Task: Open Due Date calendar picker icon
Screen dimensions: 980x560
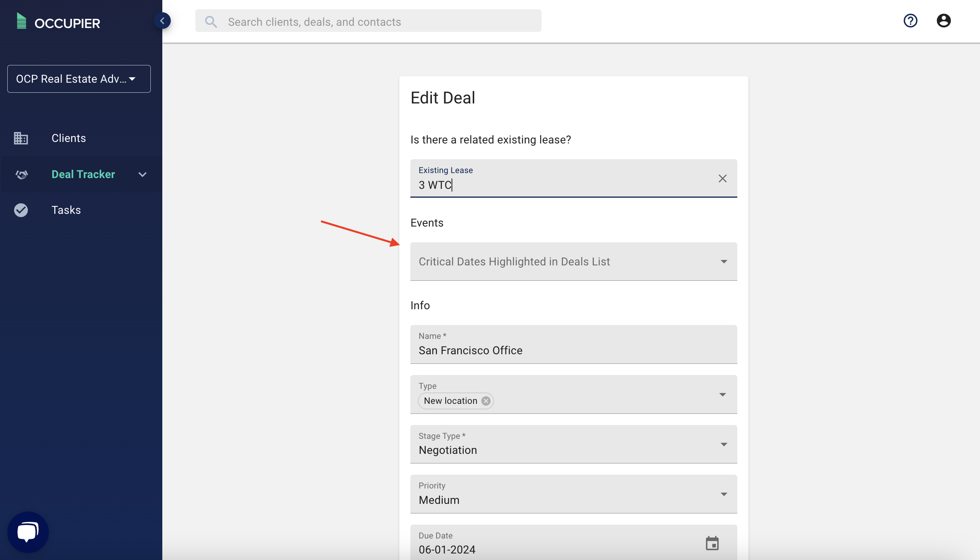Action: 712,543
